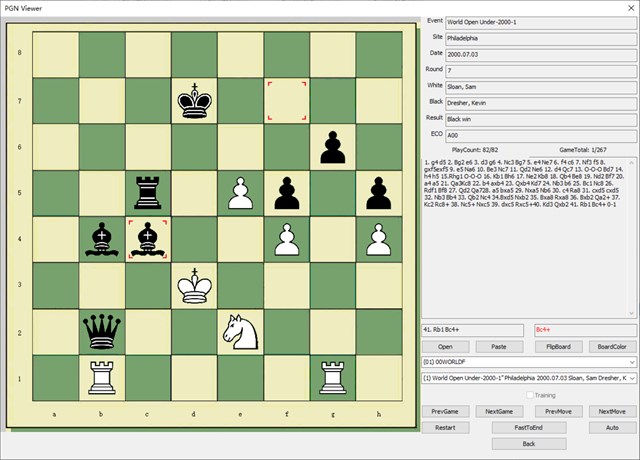Select the black rook on c5
Screen dimensions: 640x460
pos(148,193)
